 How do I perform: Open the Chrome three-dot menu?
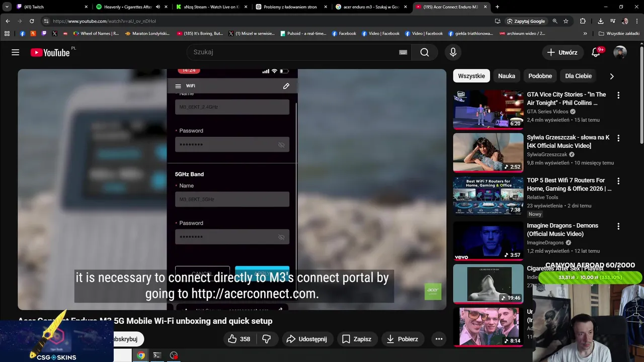point(637,21)
